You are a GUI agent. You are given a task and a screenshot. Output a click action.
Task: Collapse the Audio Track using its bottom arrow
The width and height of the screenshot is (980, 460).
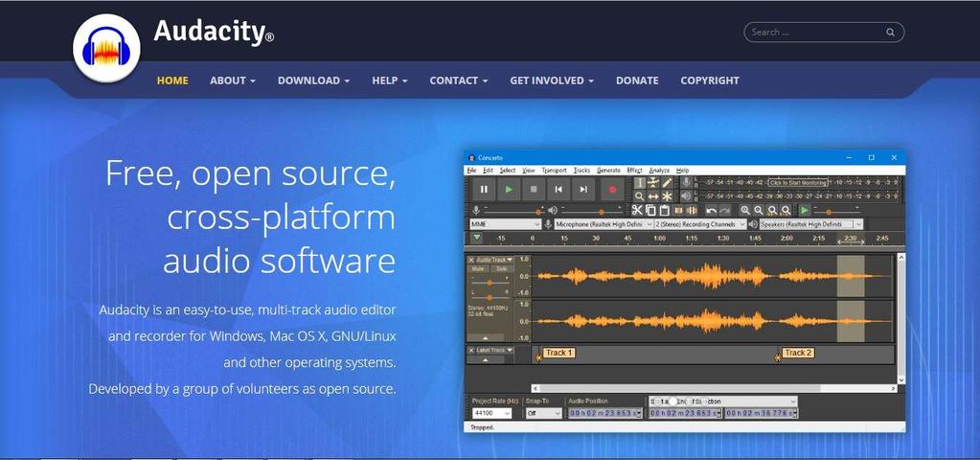pos(486,337)
